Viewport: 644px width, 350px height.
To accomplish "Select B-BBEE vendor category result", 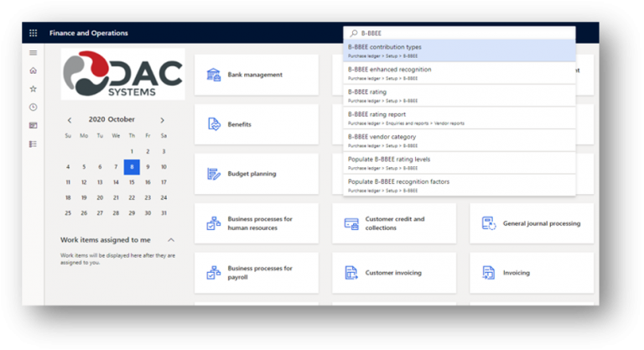I will click(459, 139).
